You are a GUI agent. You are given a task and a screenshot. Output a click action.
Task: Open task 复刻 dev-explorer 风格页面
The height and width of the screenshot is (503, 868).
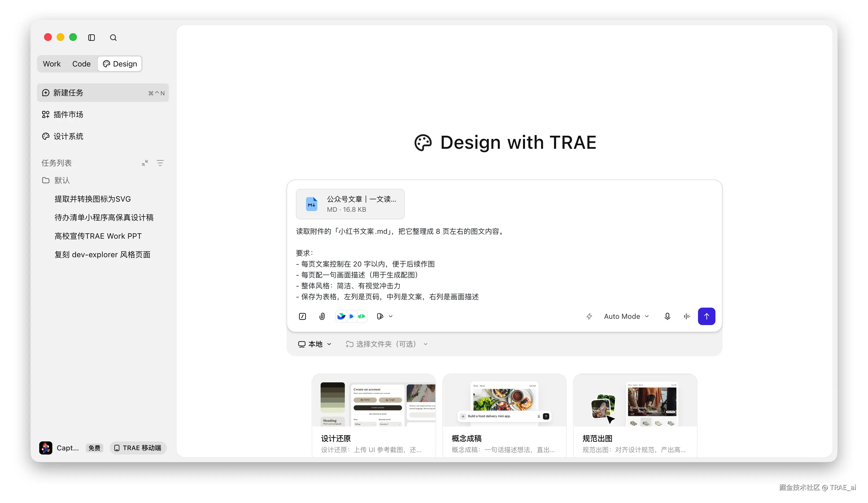103,254
